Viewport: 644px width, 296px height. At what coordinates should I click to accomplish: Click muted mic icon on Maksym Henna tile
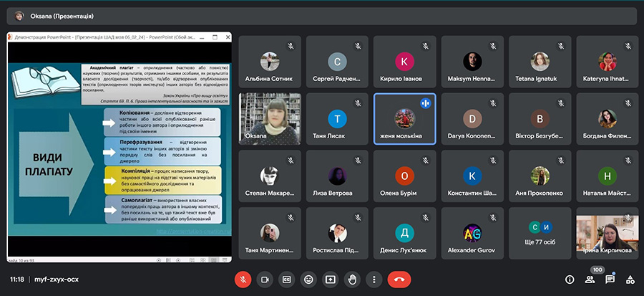(493, 46)
